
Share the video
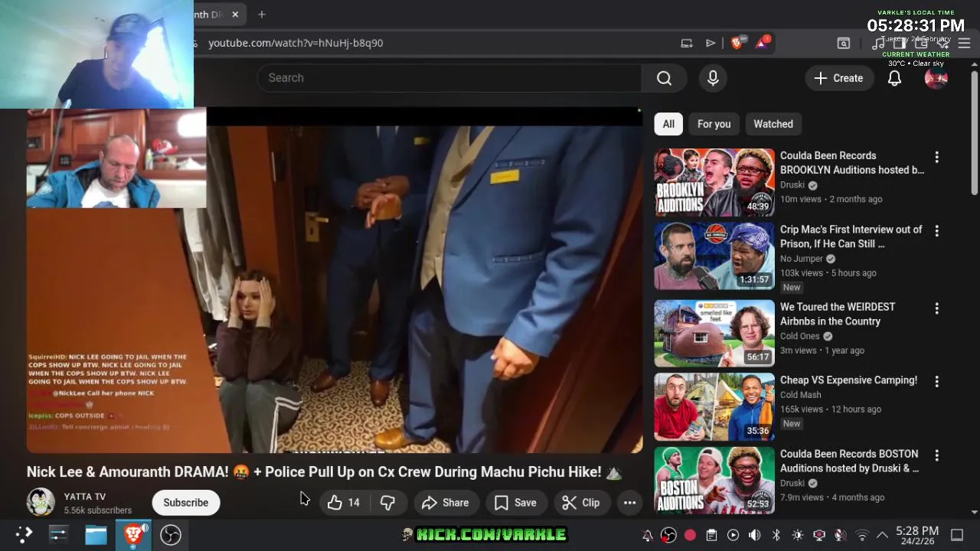click(x=445, y=503)
